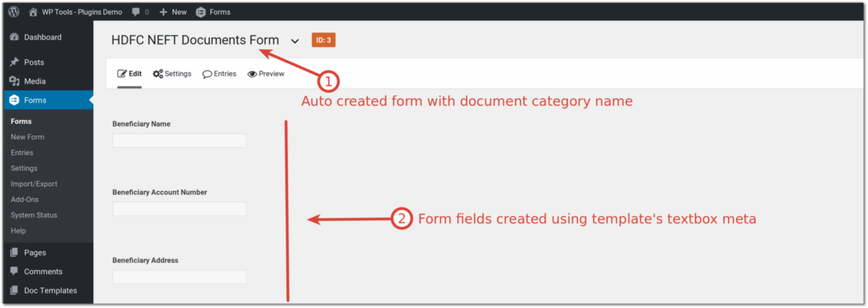Click the Dashboard gauge icon

(14, 37)
